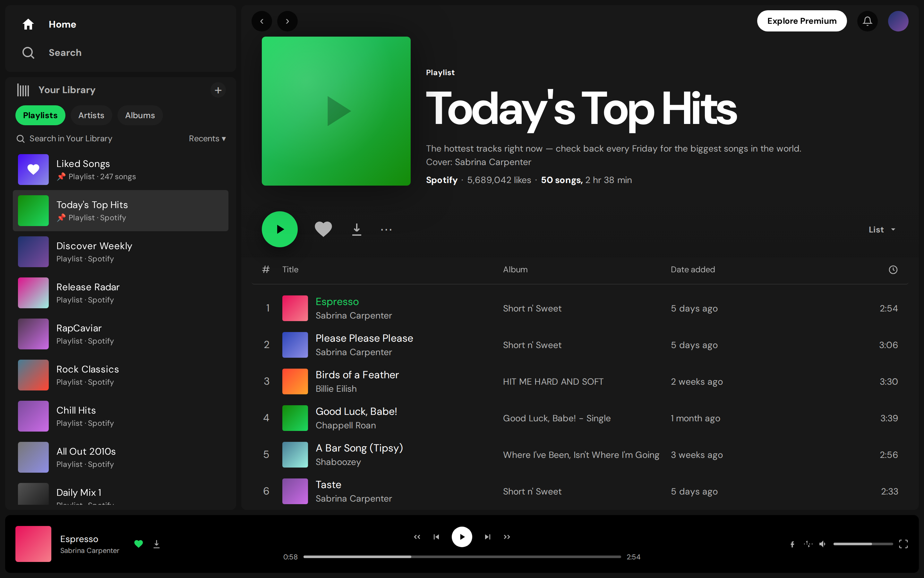The width and height of the screenshot is (924, 578).
Task: Like the Today's Top Hits playlist
Action: (323, 229)
